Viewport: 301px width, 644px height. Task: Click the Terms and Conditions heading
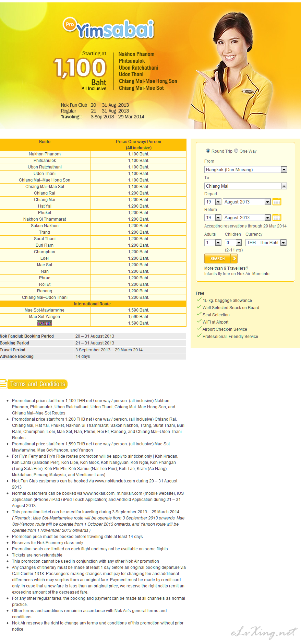coord(38,384)
